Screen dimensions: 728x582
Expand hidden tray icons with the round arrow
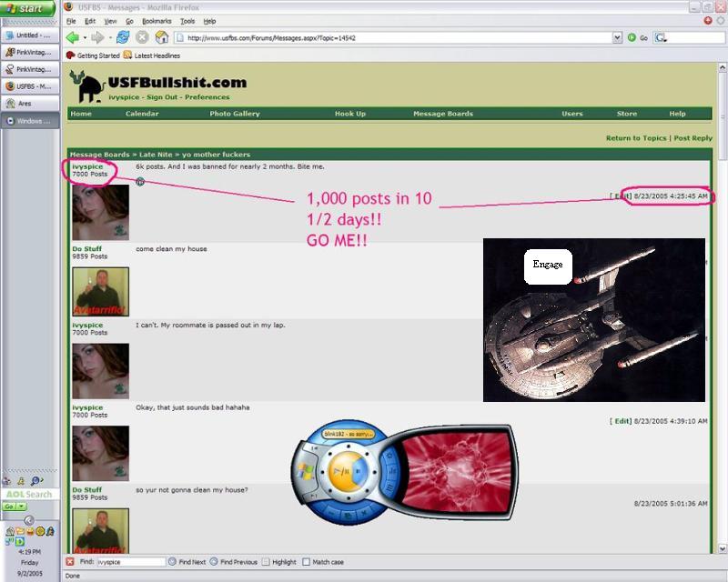(x=29, y=520)
